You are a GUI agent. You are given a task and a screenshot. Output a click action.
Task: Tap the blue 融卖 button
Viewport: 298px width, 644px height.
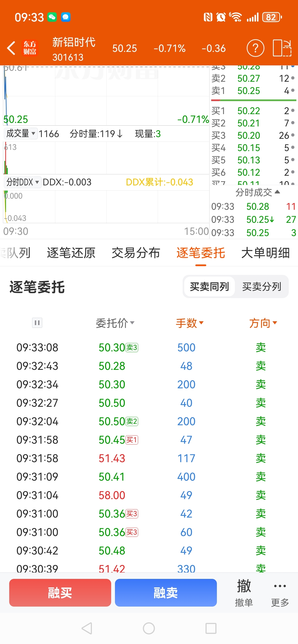point(166,593)
